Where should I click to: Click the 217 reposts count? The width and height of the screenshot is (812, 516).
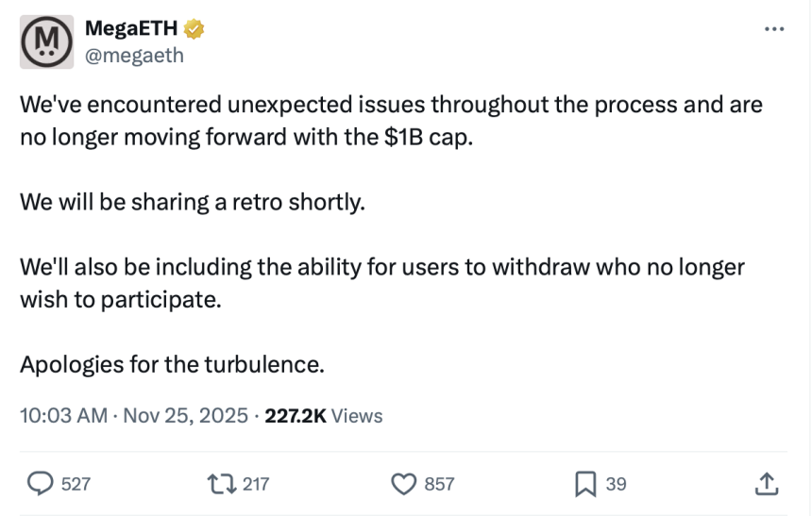256,484
